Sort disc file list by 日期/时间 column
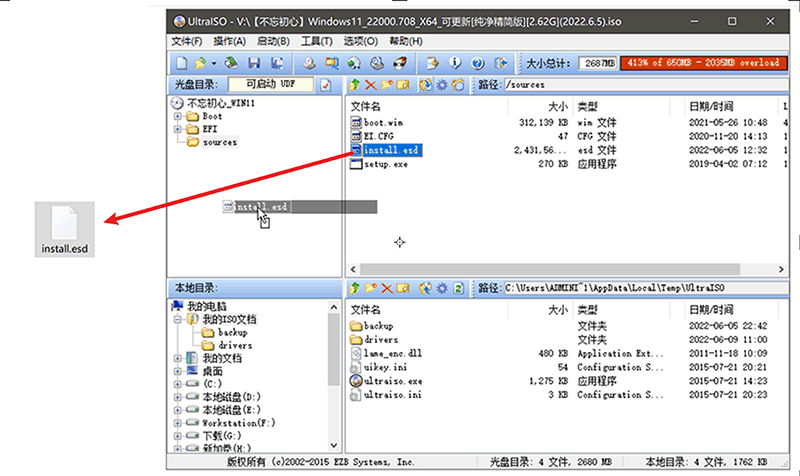The height and width of the screenshot is (476, 800). pos(711,106)
